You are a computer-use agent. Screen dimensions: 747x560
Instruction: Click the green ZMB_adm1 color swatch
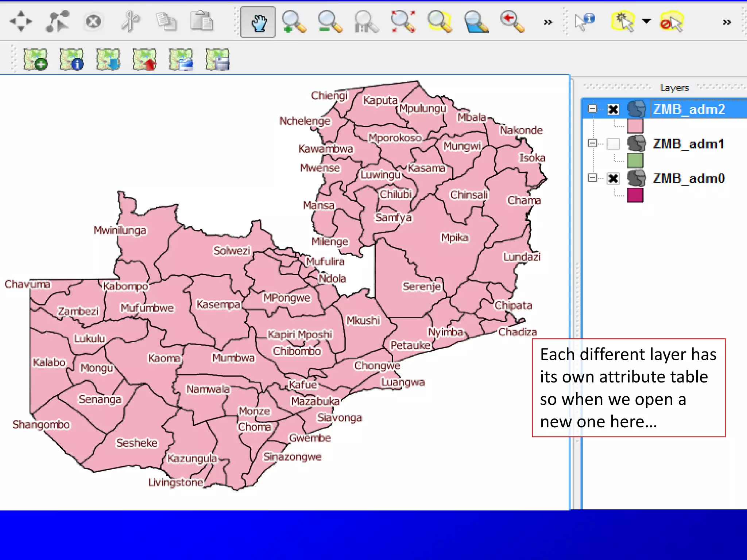point(635,160)
